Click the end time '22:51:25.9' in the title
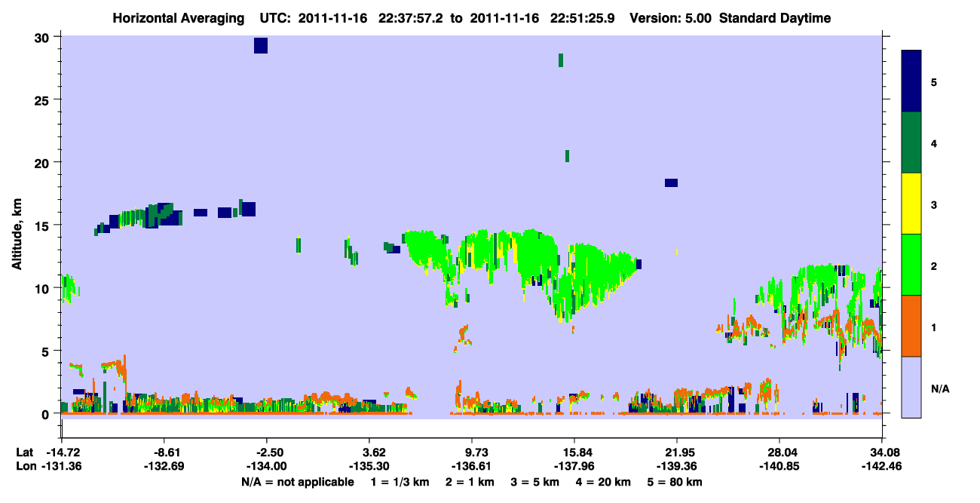 click(581, 18)
